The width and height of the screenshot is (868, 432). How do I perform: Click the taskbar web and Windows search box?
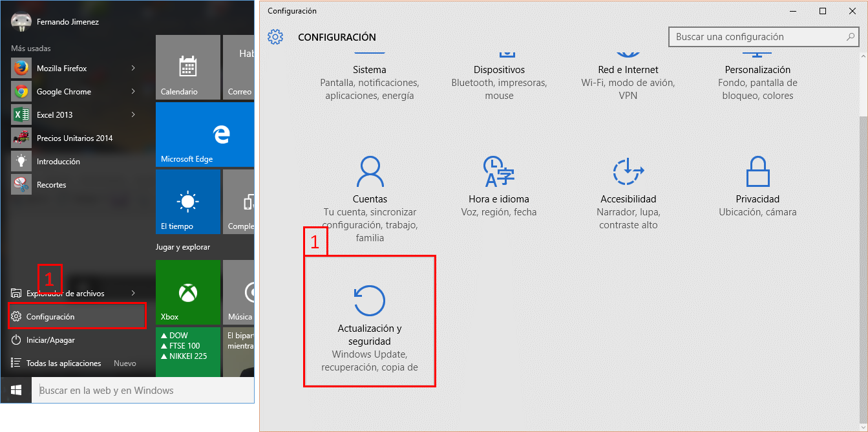[x=143, y=391]
